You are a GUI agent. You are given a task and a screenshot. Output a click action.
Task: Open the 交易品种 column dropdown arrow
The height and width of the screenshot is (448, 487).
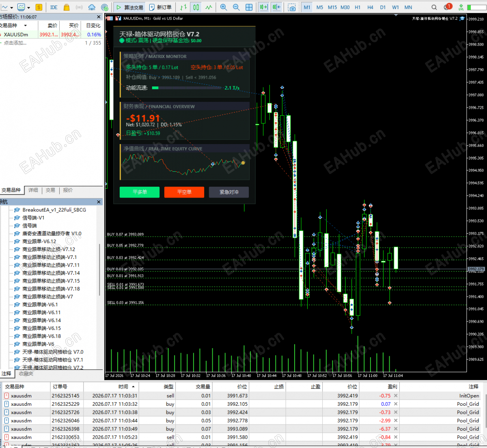[x=26, y=25]
